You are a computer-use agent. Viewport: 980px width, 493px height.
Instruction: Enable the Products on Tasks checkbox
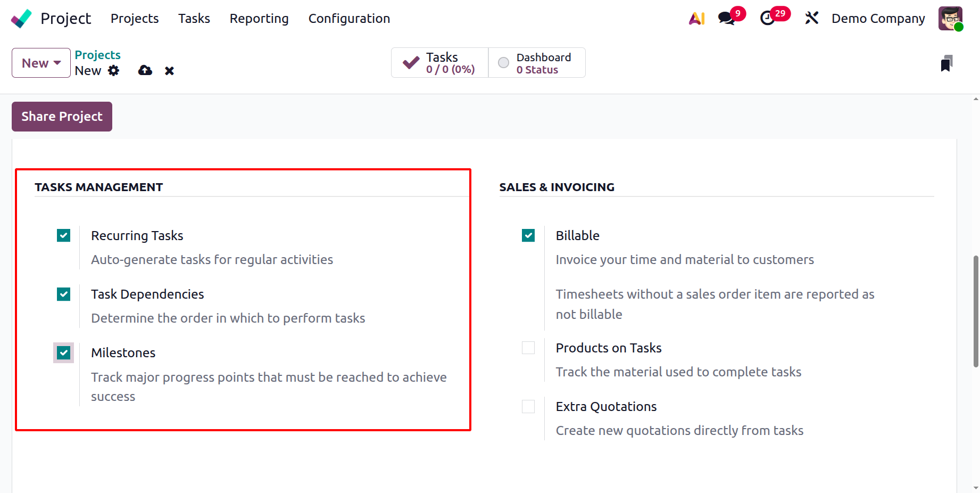click(x=528, y=348)
